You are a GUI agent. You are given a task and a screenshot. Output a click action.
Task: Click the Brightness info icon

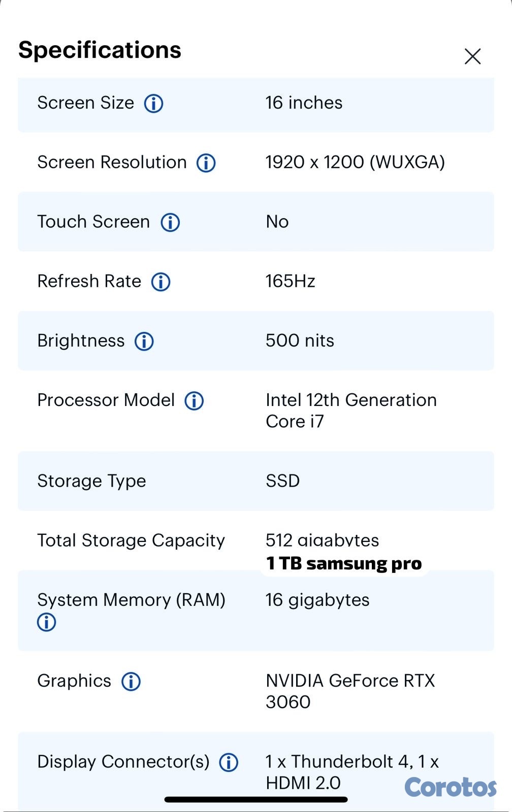[x=144, y=341]
